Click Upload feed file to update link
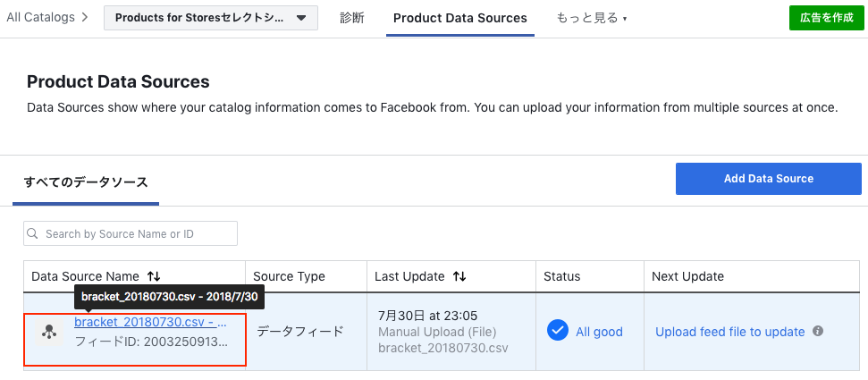This screenshot has width=868, height=380. tap(729, 331)
